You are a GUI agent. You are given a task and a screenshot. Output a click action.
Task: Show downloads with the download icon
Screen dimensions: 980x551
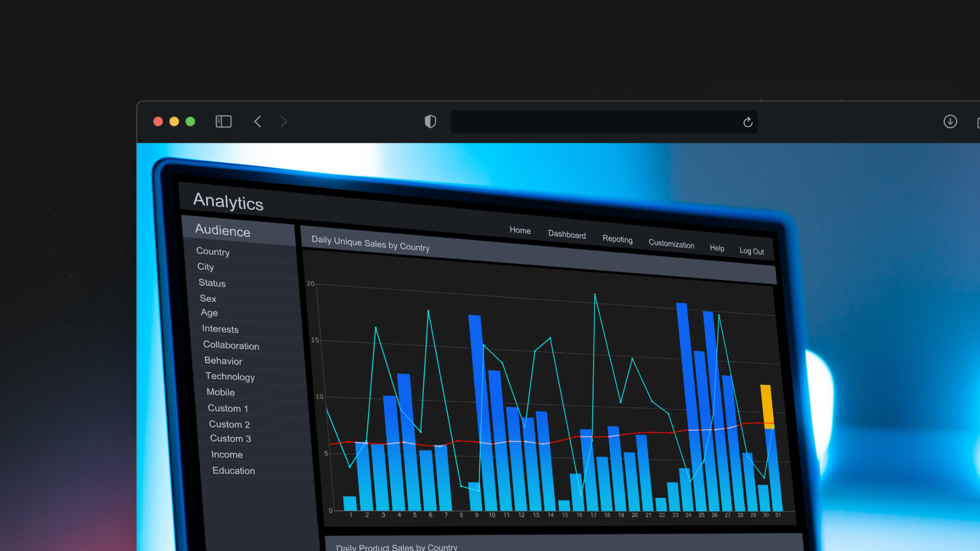click(x=950, y=121)
